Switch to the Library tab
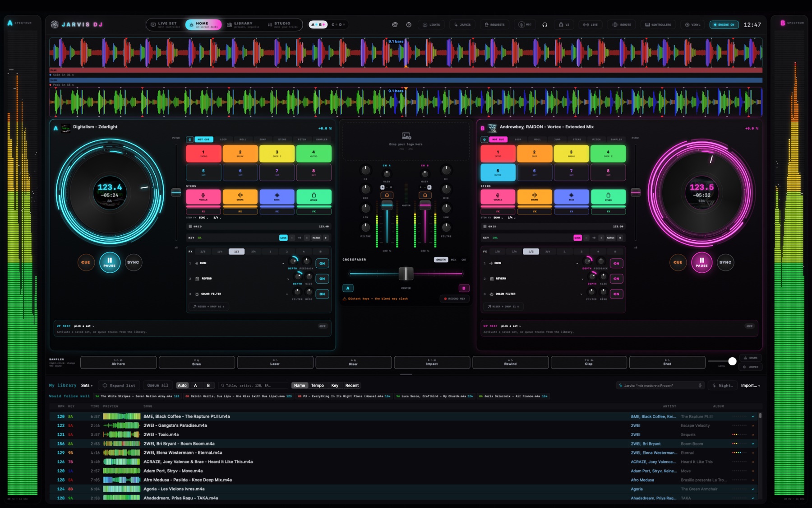This screenshot has height=508, width=812. [243, 25]
